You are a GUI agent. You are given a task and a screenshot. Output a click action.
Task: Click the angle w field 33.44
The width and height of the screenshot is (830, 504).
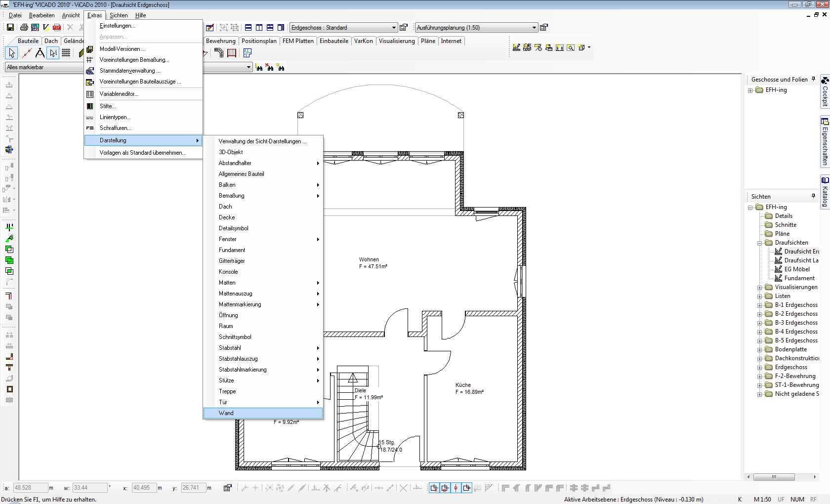click(x=90, y=488)
